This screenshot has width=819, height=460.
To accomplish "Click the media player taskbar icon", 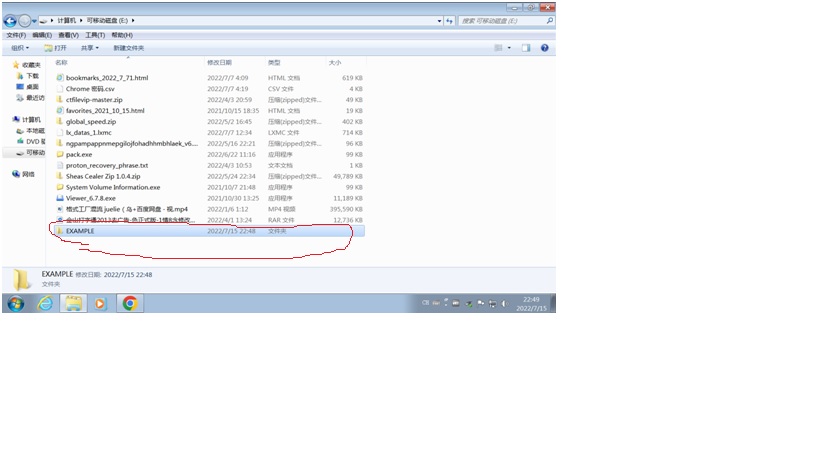I will click(100, 303).
